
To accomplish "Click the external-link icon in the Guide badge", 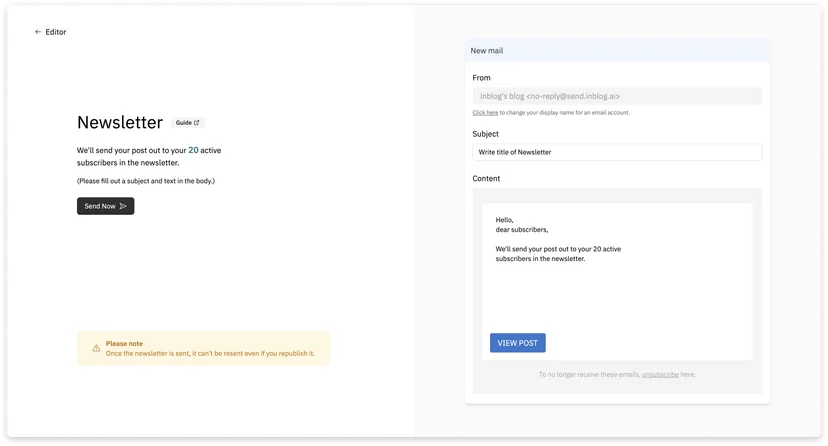I will [x=196, y=122].
